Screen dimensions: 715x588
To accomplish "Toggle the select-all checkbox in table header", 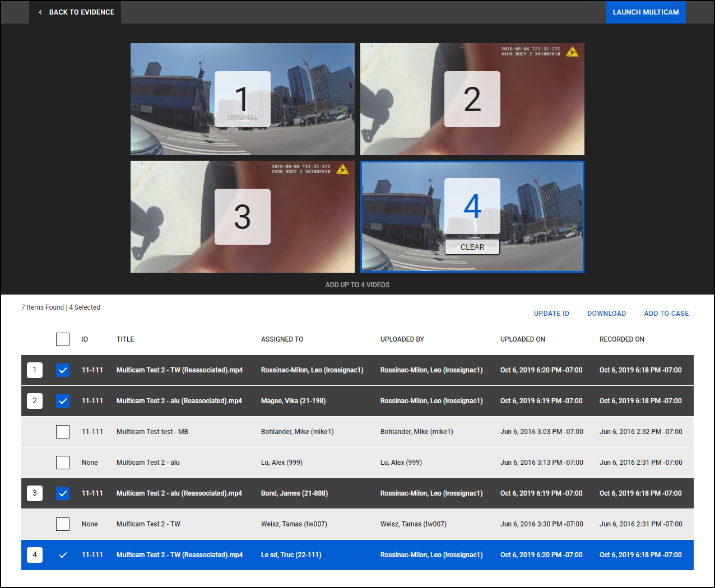I will (63, 339).
